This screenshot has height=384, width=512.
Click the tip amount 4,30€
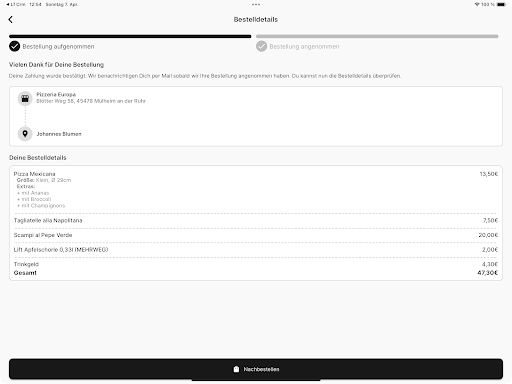pyautogui.click(x=490, y=264)
